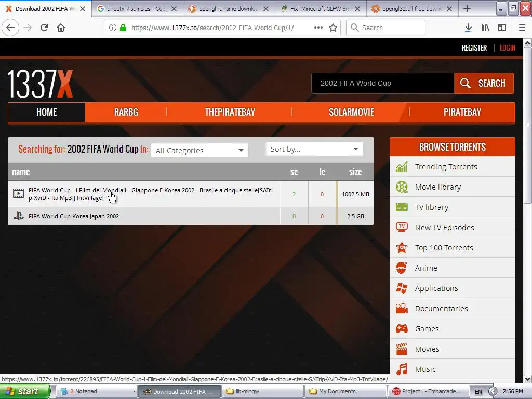The image size is (532, 399).
Task: Expand the Notepad taskbar group arrow
Action: click(134, 391)
